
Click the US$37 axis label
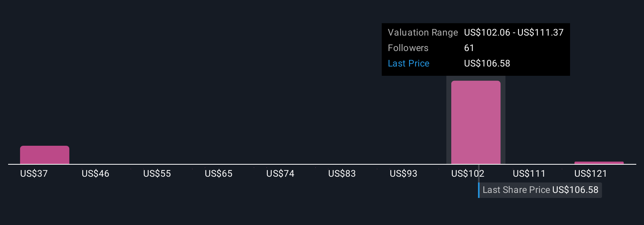(x=34, y=174)
